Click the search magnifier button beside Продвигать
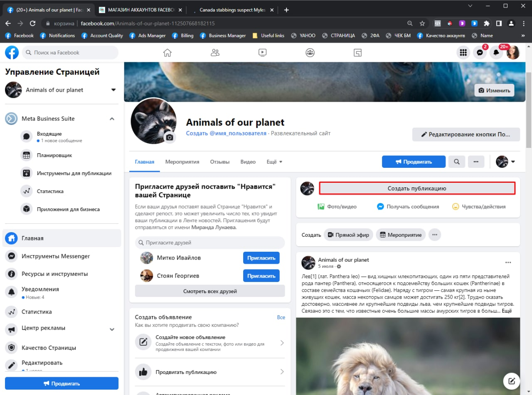The image size is (532, 395). pyautogui.click(x=457, y=162)
